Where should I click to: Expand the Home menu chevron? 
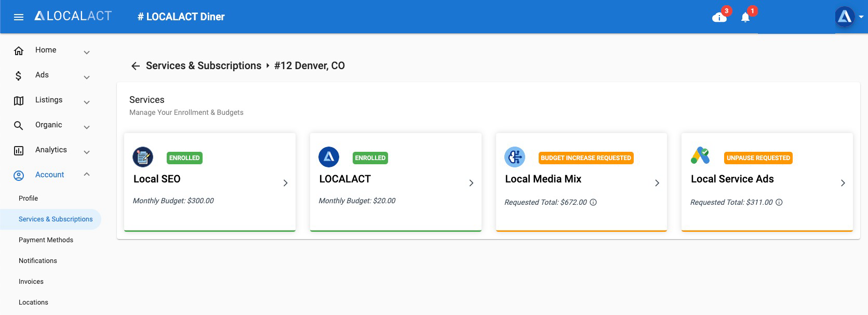click(x=87, y=52)
